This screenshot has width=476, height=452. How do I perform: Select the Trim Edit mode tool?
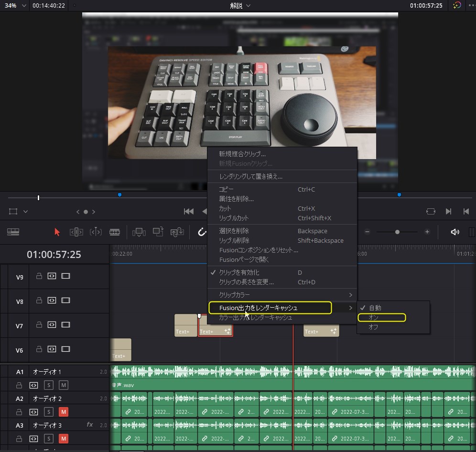coord(76,232)
